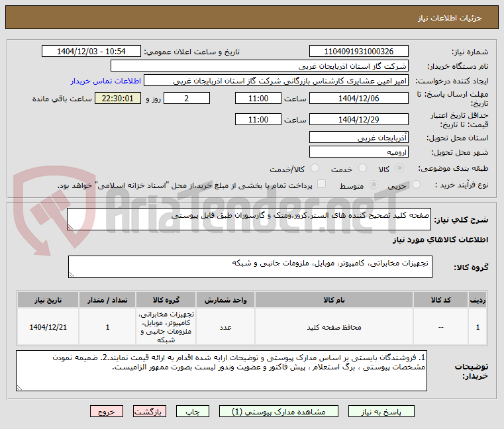The width and height of the screenshot is (504, 429).
Task: Click the price validity date 1404/12/29
Action: pos(359,120)
